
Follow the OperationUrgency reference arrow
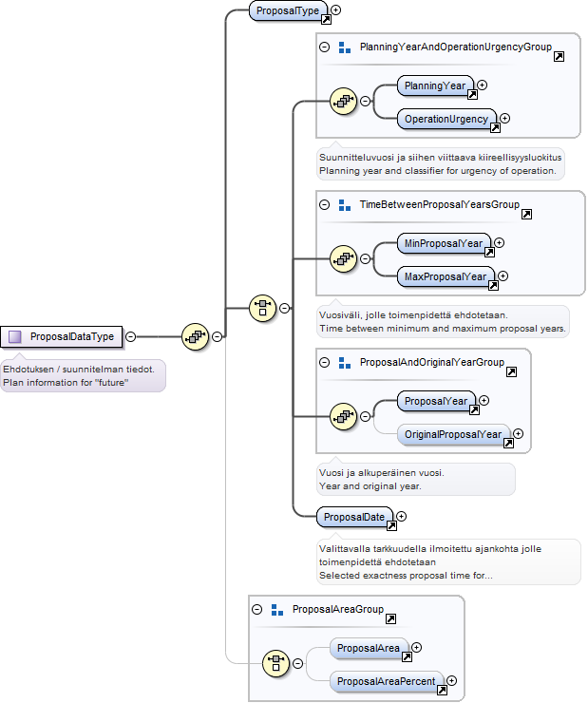[495, 128]
